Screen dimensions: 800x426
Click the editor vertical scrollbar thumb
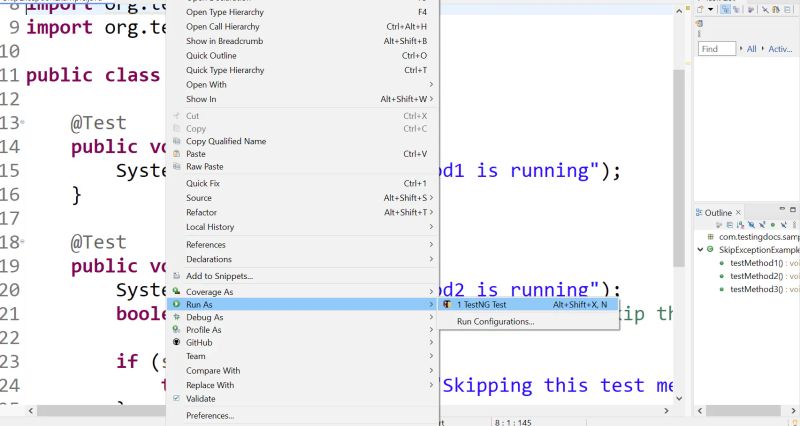pos(679,168)
